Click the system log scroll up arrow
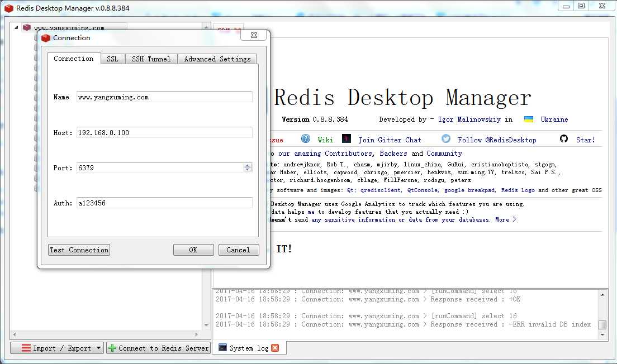 (602, 294)
